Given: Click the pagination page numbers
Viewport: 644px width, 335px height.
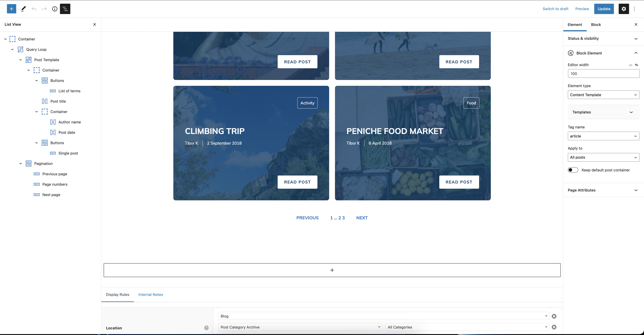Looking at the screenshot, I should pos(337,218).
